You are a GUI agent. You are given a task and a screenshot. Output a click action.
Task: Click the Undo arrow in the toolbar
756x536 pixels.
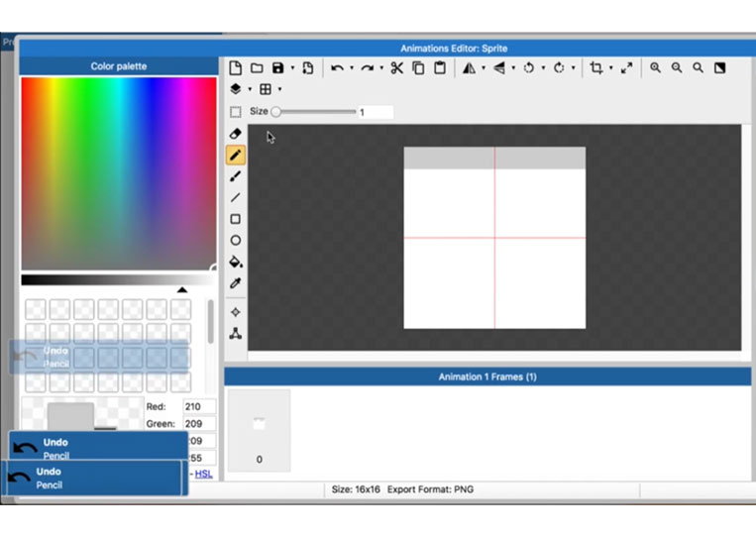coord(337,68)
